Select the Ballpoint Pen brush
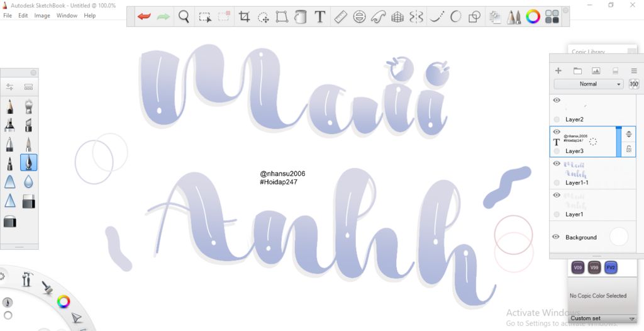 pos(9,144)
